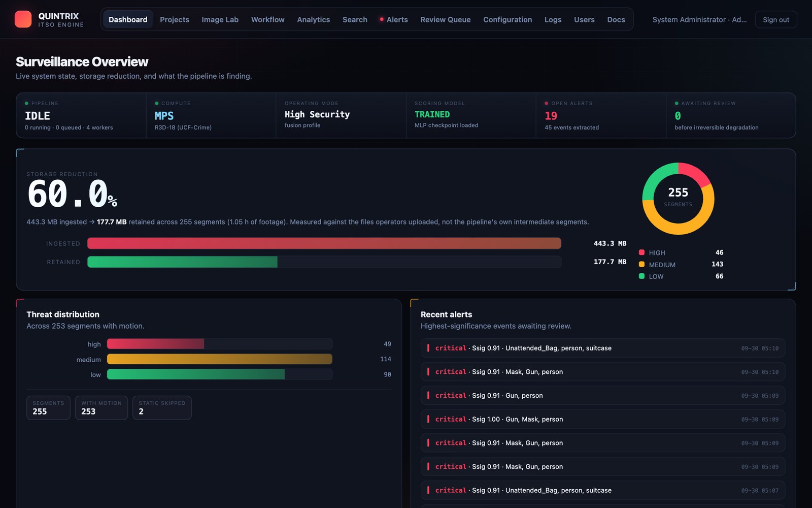Click the Awaiting Review count card
Image resolution: width=812 pixels, height=508 pixels.
coord(731,115)
